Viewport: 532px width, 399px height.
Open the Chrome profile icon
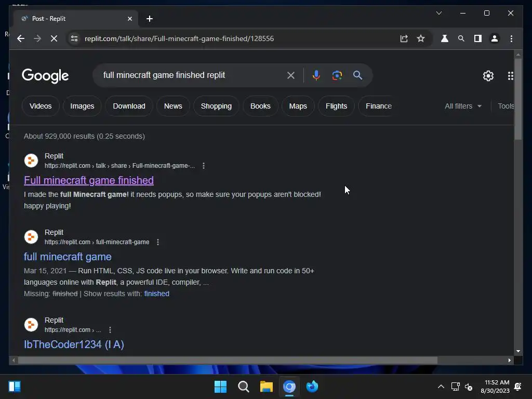tap(495, 38)
